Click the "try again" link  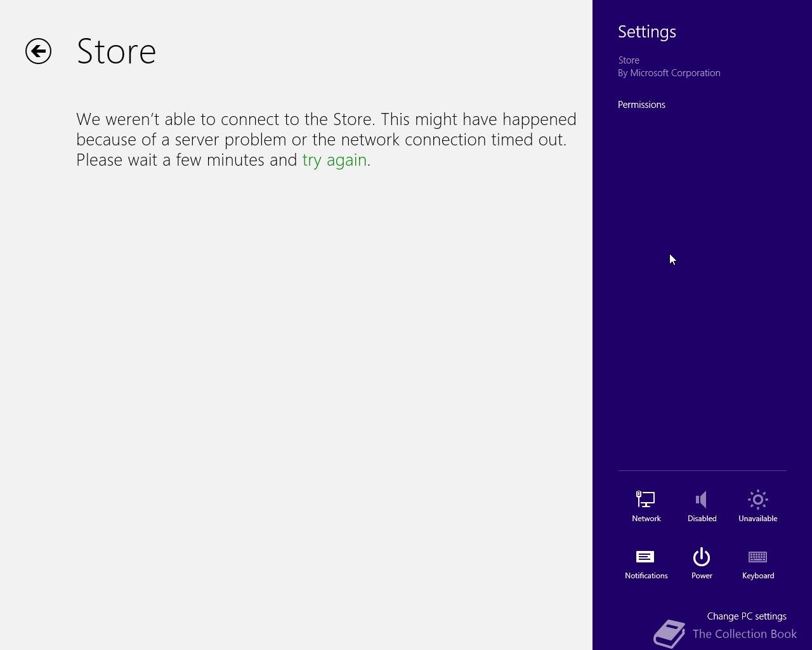click(334, 160)
